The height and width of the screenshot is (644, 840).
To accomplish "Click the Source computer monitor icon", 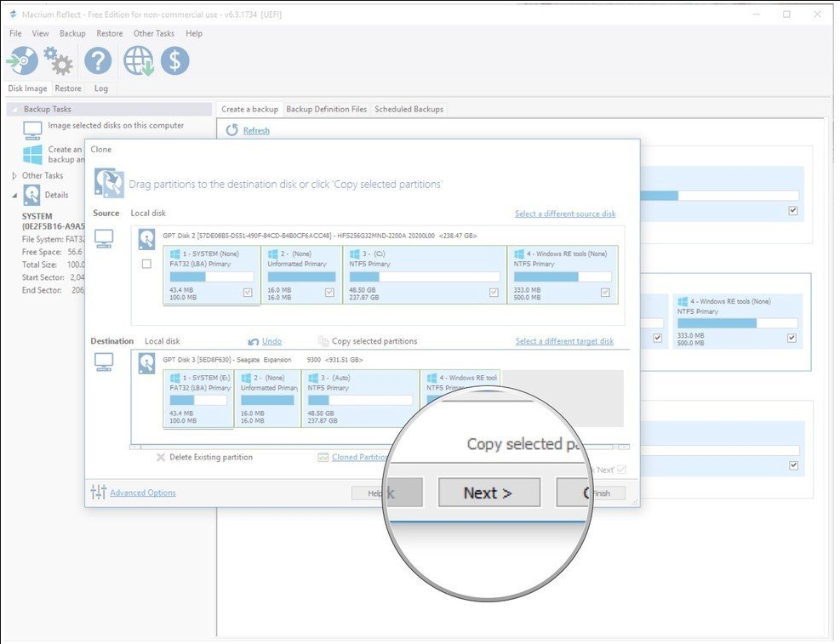I will 104,239.
